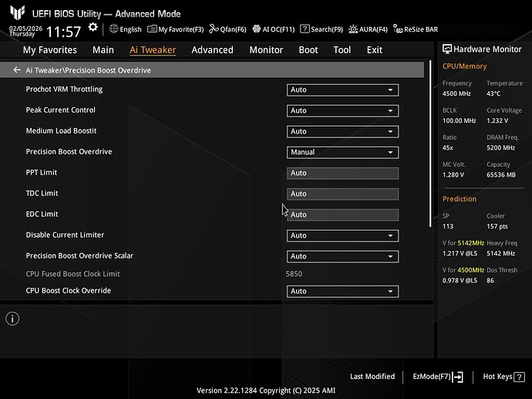Viewport: 532px width, 399px height.
Task: Open the settings gear icon beside the clock
Action: (x=93, y=27)
